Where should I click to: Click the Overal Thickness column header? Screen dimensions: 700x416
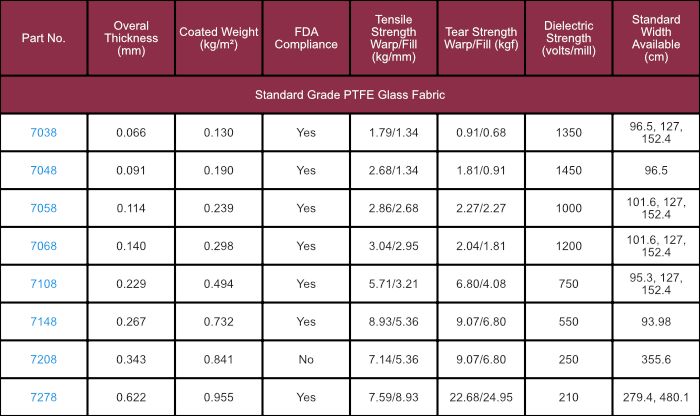click(x=131, y=38)
